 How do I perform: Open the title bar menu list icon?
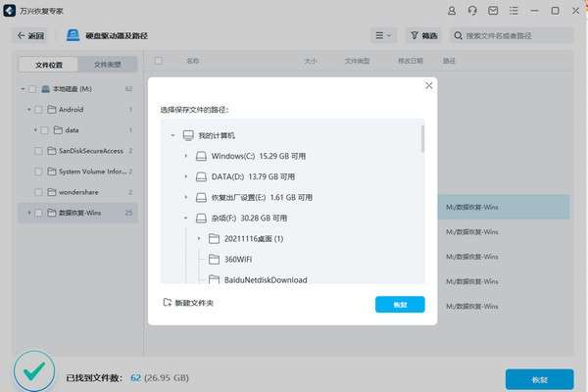point(514,11)
